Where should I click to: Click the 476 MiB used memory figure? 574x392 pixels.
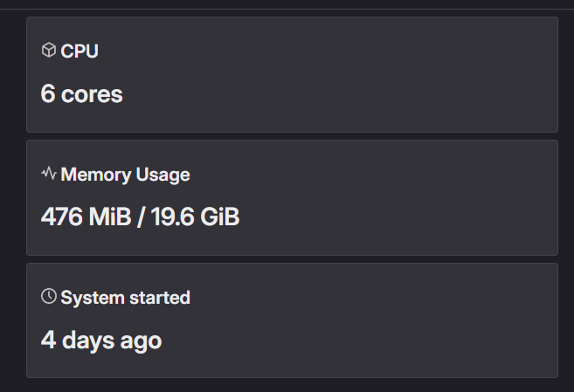[86, 217]
